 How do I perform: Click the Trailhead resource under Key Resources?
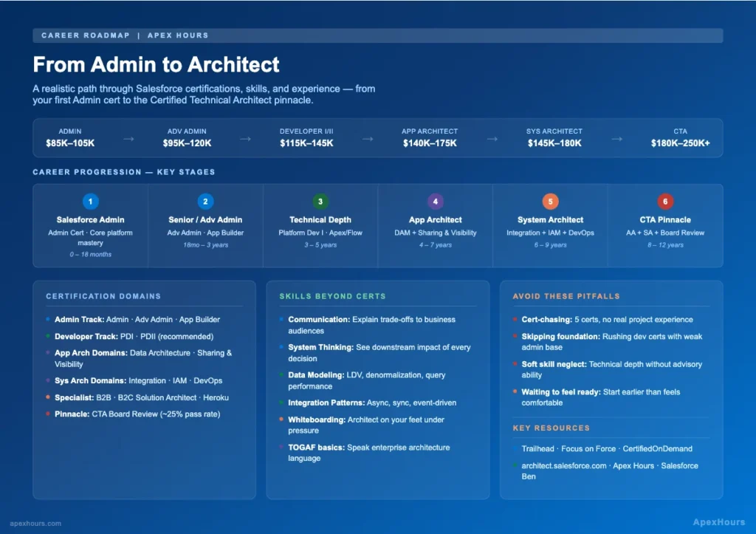pos(537,449)
